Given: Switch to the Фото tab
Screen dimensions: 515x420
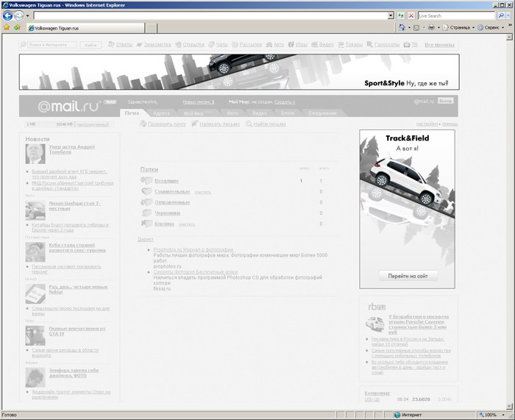Looking at the screenshot, I should click(x=232, y=113).
